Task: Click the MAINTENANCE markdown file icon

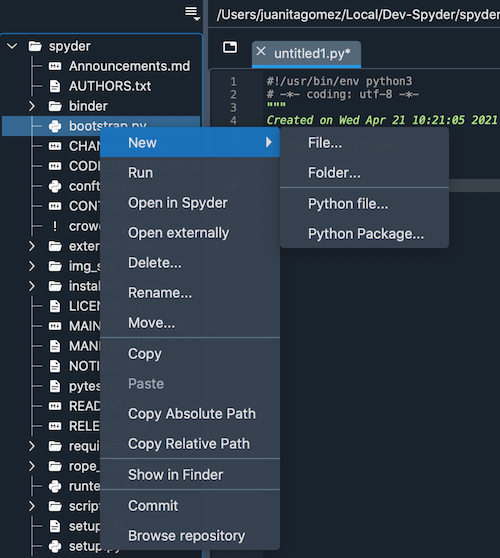Action: tap(55, 326)
